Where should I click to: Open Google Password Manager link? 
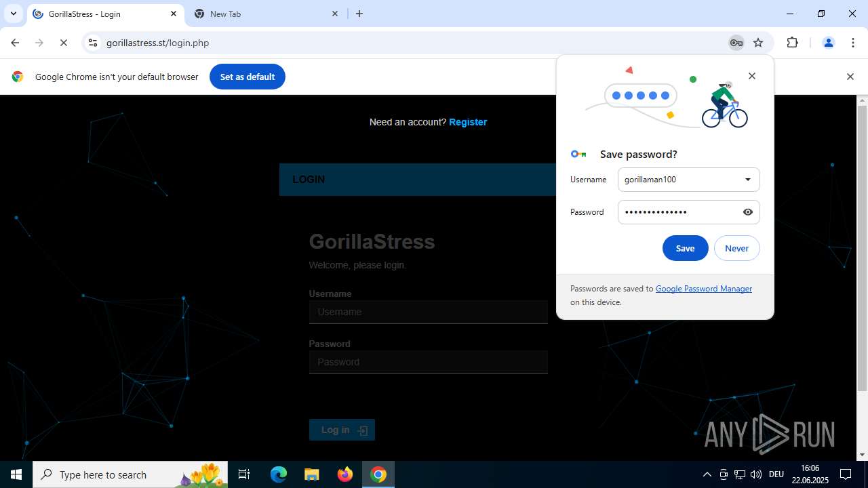[x=703, y=289]
